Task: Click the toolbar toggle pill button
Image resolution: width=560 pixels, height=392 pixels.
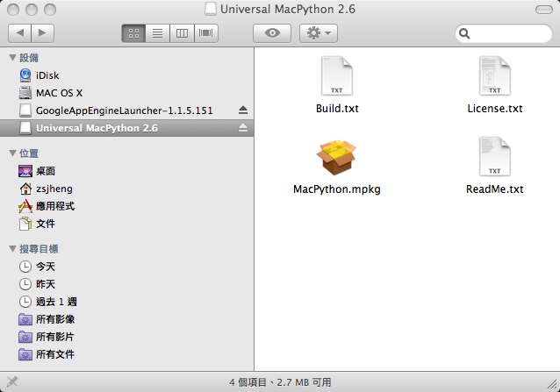Action: coord(544,10)
